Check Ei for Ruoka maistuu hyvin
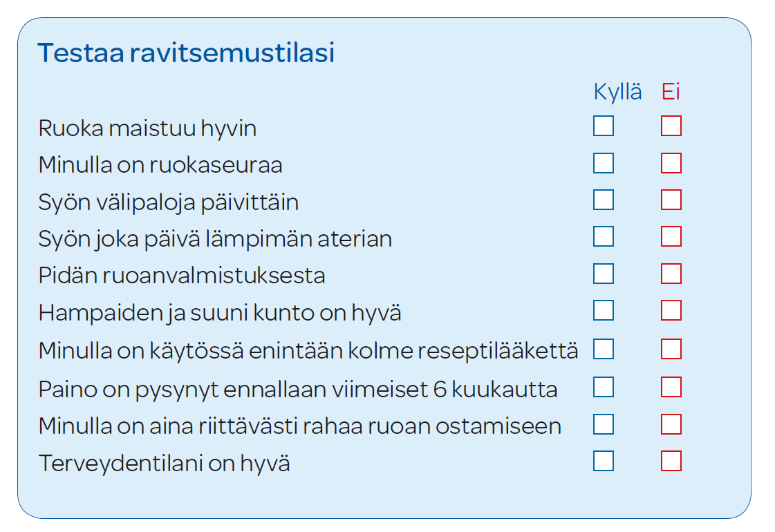The height and width of the screenshot is (532, 775). pyautogui.click(x=671, y=126)
